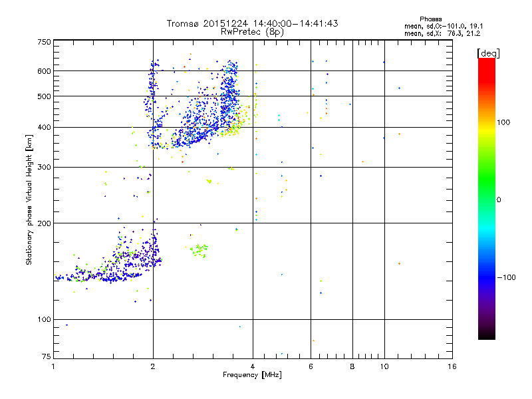Screen dimensions: 532x399
Task: Click the colorbar tick label '0'
Action: (x=499, y=200)
